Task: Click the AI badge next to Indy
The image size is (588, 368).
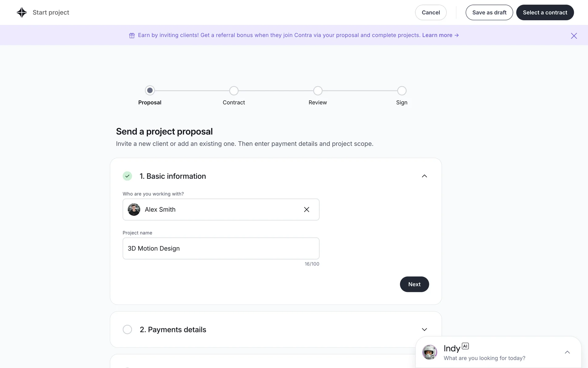Action: [465, 346]
